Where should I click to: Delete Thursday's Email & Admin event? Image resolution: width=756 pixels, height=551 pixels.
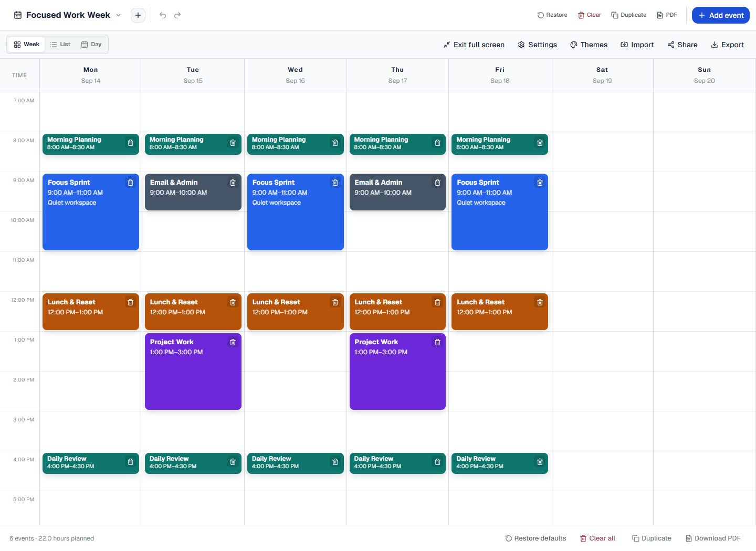point(437,183)
